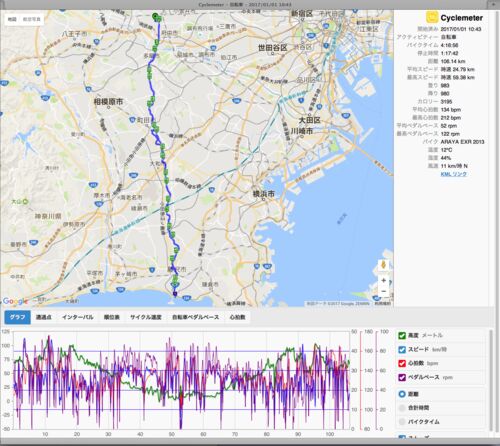Image resolution: width=500 pixels, height=446 pixels.
Task: Click the 大田区 map label
Action: click(x=309, y=120)
